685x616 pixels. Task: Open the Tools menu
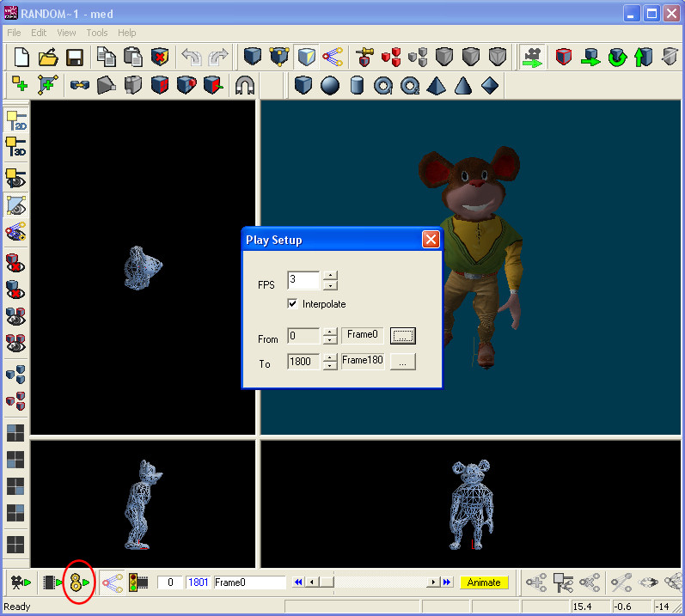[96, 33]
